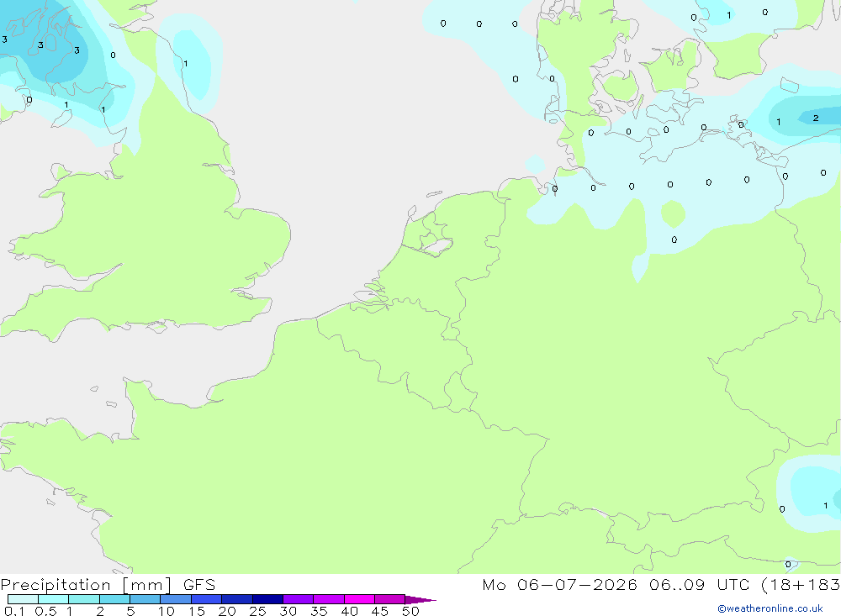The width and height of the screenshot is (841, 616).
Task: Pick the legend swatch between 20 and 25
Action: pos(237,599)
